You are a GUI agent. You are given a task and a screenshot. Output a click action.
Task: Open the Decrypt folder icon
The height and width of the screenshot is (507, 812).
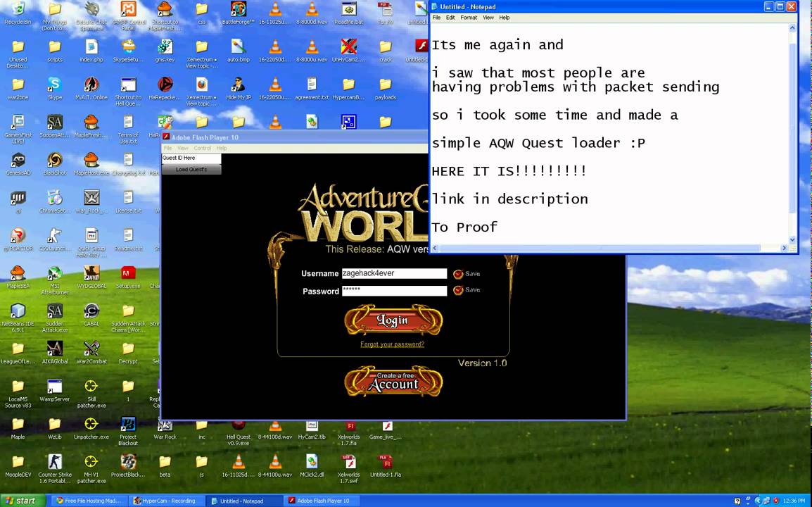[x=128, y=349]
